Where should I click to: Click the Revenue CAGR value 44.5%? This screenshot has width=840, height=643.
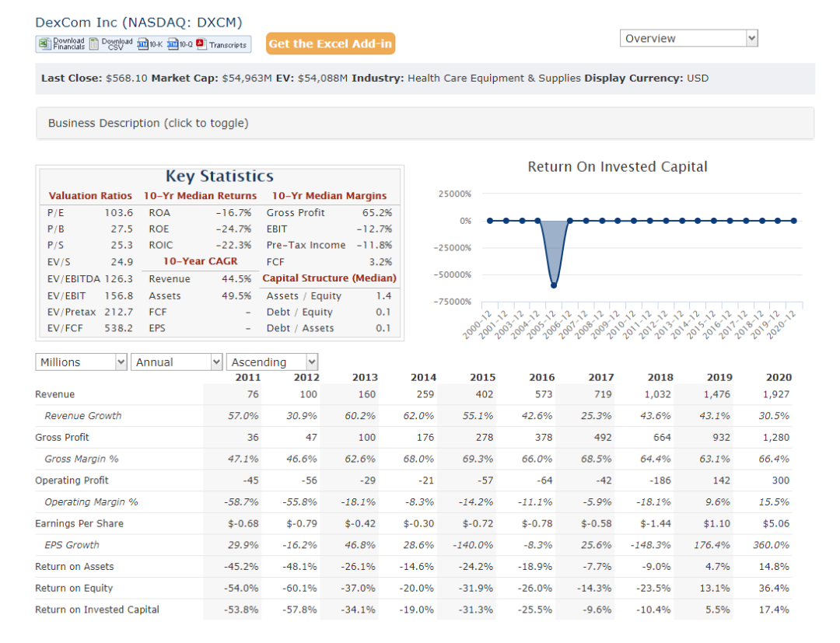coord(236,279)
